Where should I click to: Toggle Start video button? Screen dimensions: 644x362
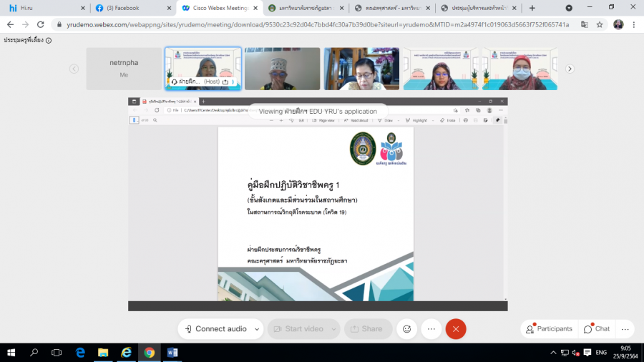coord(298,329)
